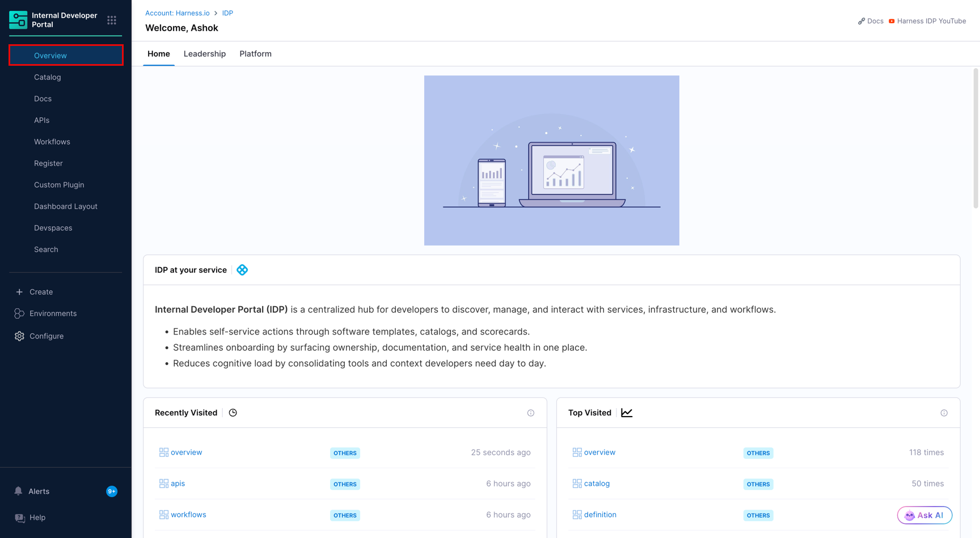
Task: Open the catalog link in Top Visited
Action: click(x=597, y=484)
